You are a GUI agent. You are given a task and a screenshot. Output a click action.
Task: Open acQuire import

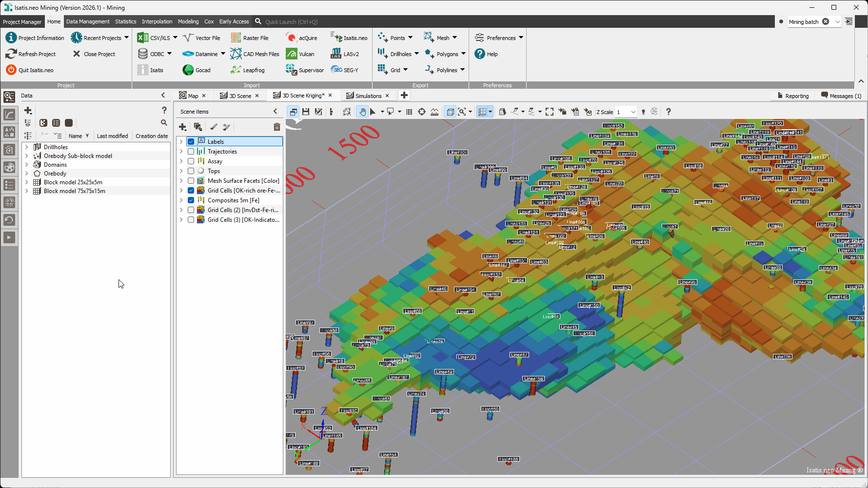click(x=302, y=38)
